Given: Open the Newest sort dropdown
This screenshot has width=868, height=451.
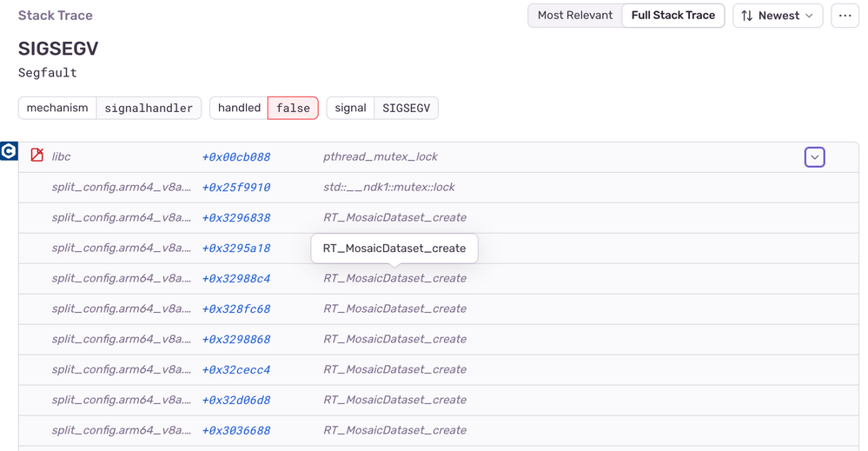Looking at the screenshot, I should [x=778, y=16].
